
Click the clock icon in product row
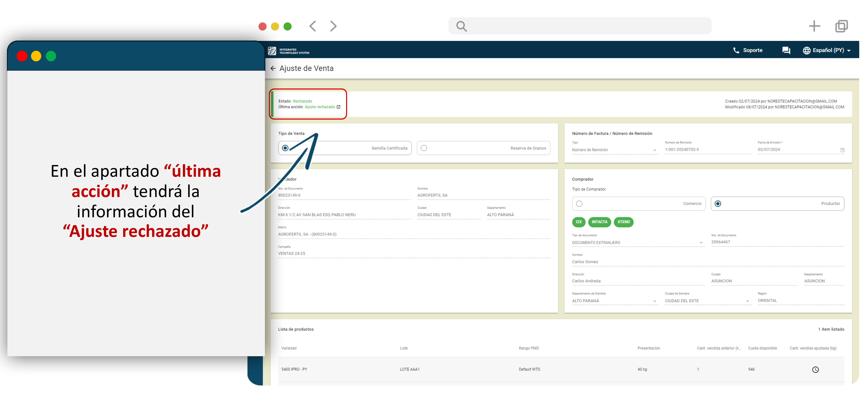(x=815, y=370)
